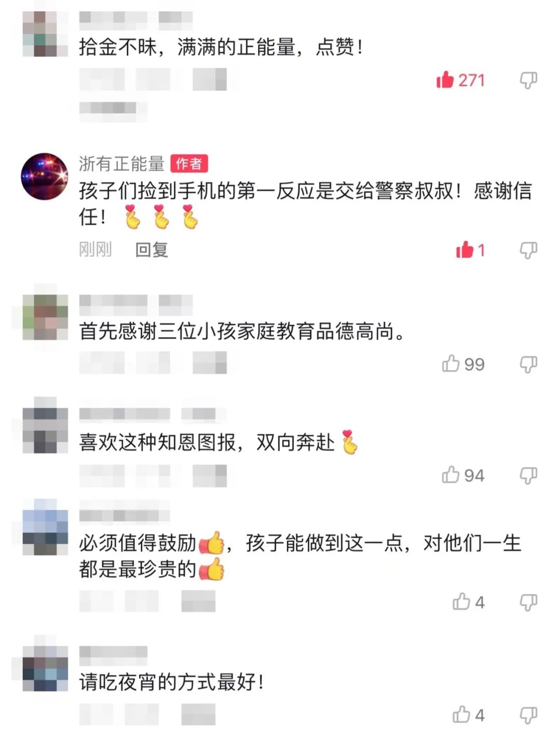This screenshot has width=560, height=748.
Task: Tap the red 作者 badge
Action: (189, 164)
